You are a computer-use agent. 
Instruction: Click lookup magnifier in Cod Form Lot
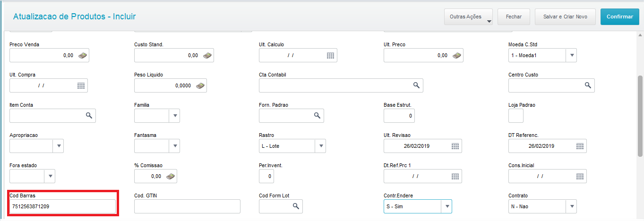pos(296,206)
